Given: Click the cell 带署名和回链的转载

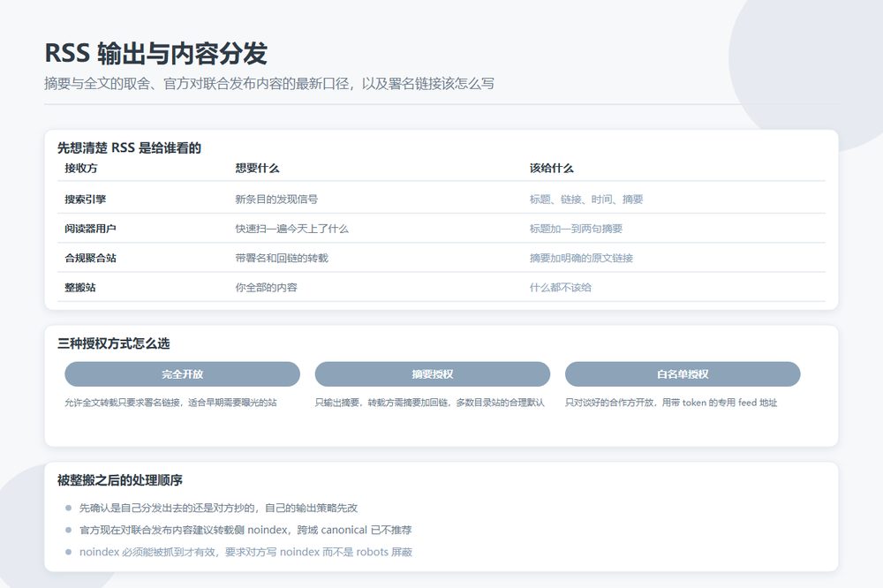Looking at the screenshot, I should pyautogui.click(x=282, y=258).
